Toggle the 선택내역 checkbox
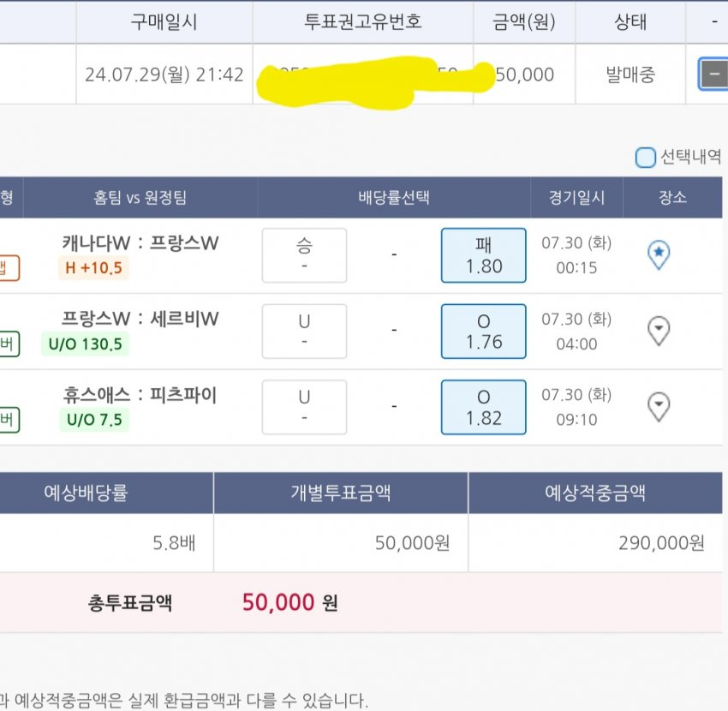 tap(645, 158)
